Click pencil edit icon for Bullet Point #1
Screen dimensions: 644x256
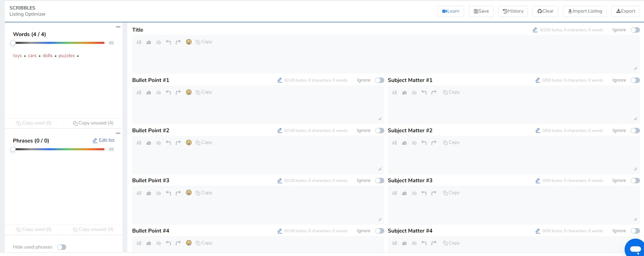(280, 80)
